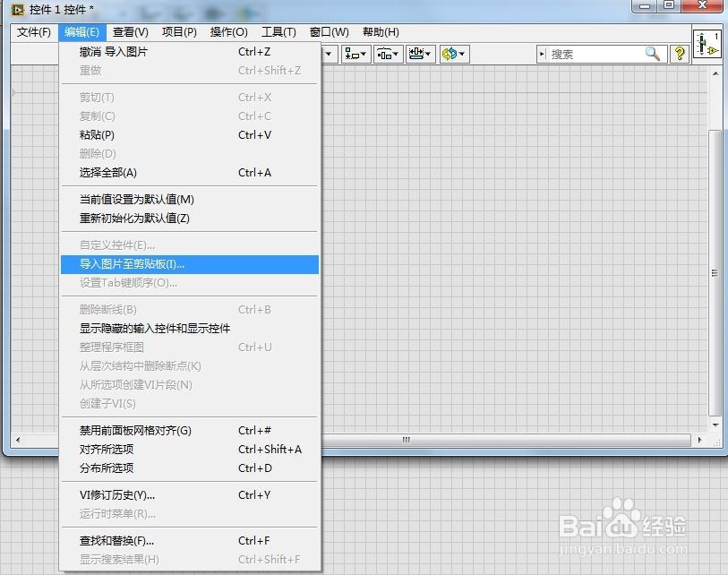Close the 控件 1 window

[x=702, y=6]
